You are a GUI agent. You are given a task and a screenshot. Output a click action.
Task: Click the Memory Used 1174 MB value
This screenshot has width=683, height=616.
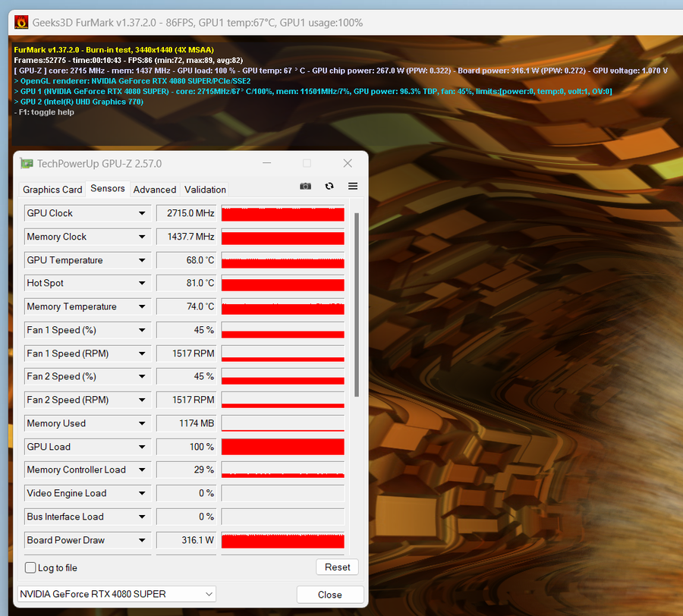click(187, 423)
